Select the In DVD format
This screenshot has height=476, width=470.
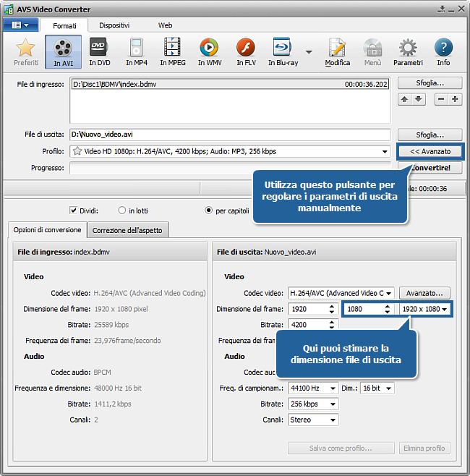coord(100,52)
